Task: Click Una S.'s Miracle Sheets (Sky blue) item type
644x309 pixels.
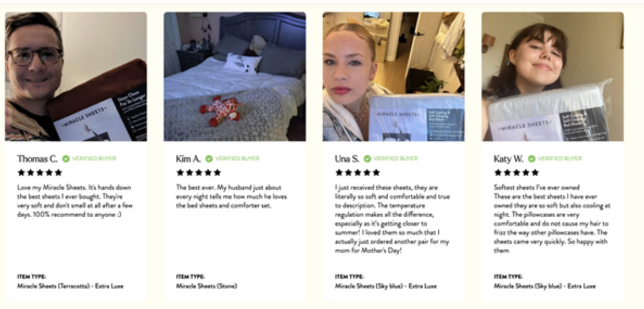Action: [x=386, y=286]
